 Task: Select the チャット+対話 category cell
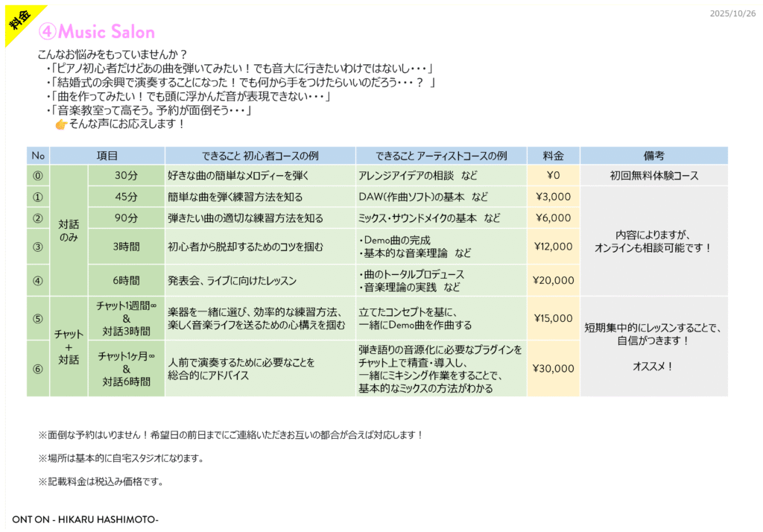click(69, 346)
